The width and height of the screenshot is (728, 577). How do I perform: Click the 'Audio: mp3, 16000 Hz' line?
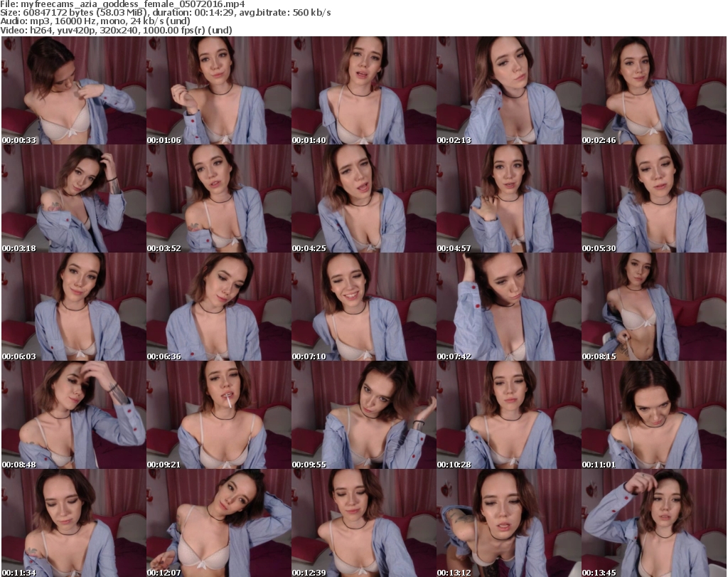click(95, 21)
